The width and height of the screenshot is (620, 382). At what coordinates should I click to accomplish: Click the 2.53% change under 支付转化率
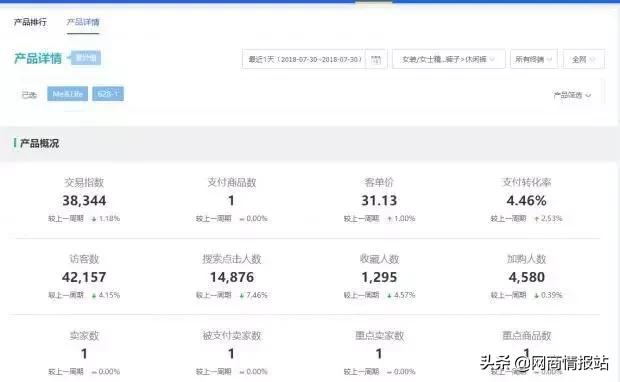pos(552,219)
